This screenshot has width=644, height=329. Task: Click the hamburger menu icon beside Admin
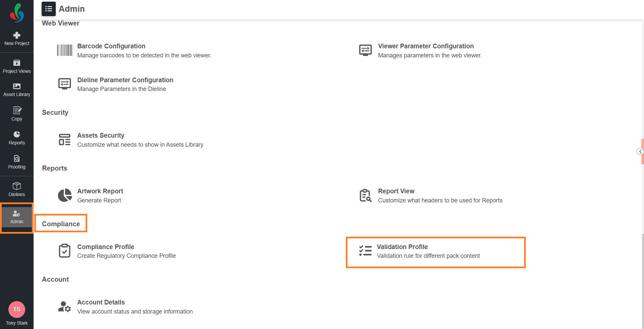coord(49,9)
